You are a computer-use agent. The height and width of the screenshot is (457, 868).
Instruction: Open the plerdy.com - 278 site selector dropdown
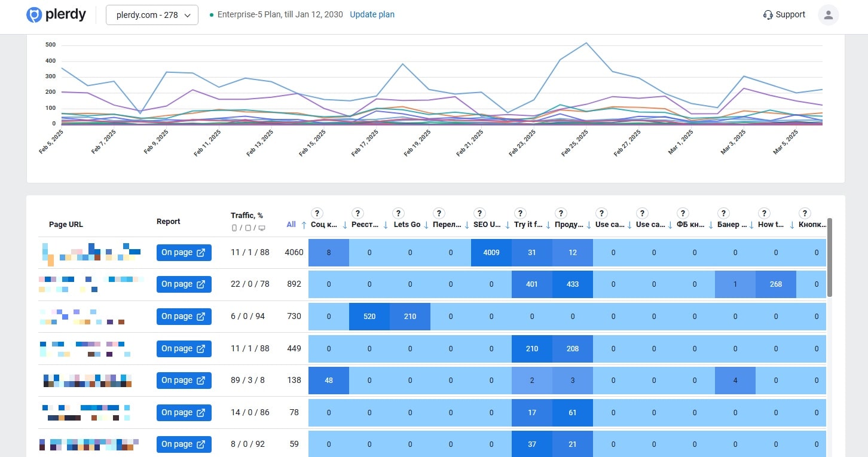click(x=152, y=15)
